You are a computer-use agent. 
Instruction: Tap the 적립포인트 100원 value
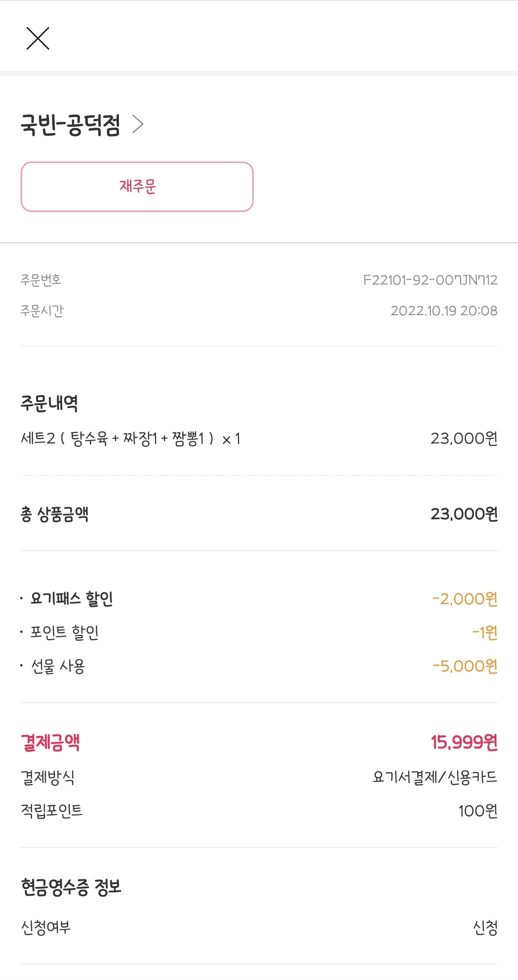pos(477,811)
